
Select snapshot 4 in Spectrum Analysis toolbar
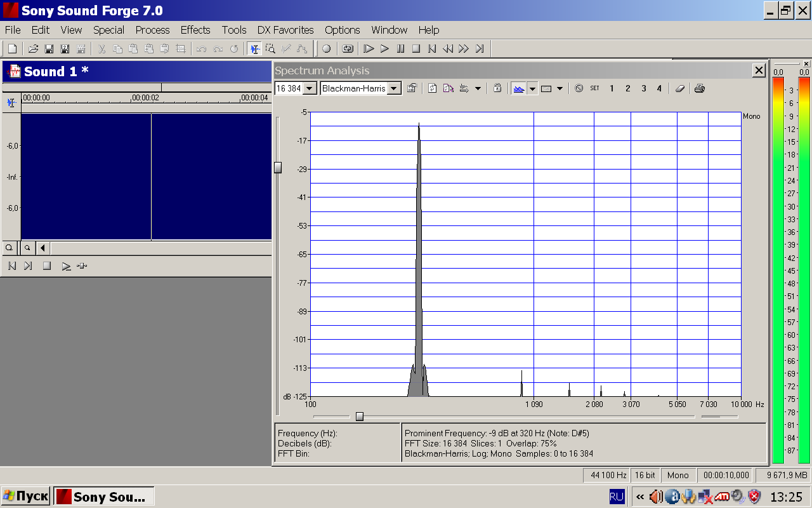(659, 89)
